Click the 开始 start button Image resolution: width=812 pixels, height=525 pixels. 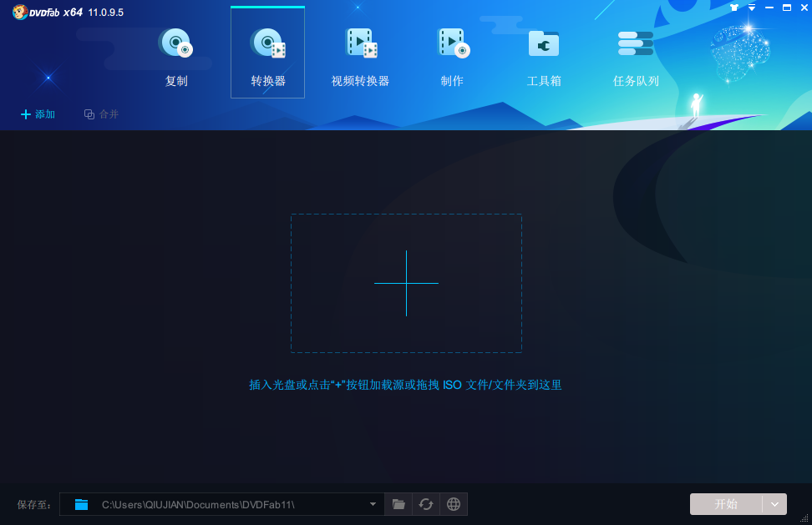coord(726,504)
